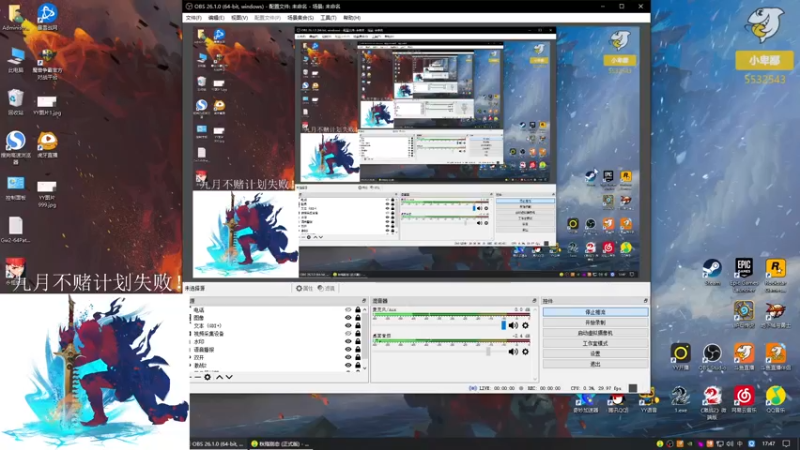Screen dimensions: 800x450
Task: Move selected source up with arrow
Action: [x=219, y=377]
